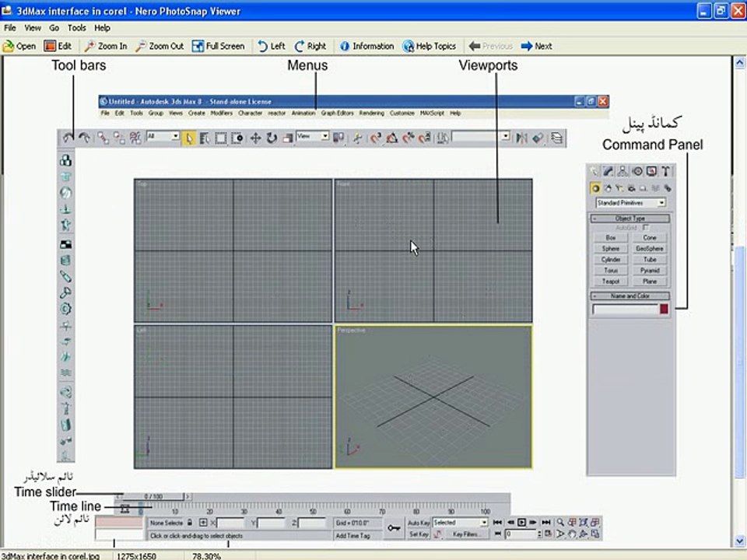The width and height of the screenshot is (747, 560).
Task: Go to the Next image
Action: coord(536,46)
